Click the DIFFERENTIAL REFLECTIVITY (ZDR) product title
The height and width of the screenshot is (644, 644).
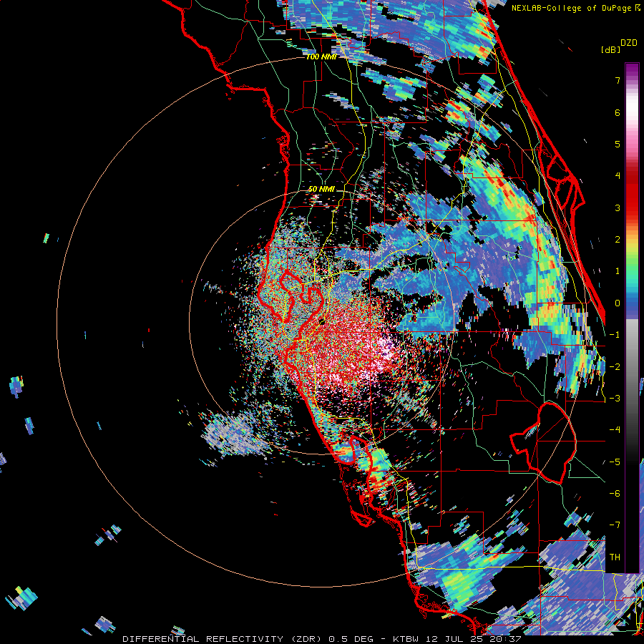pyautogui.click(x=223, y=639)
